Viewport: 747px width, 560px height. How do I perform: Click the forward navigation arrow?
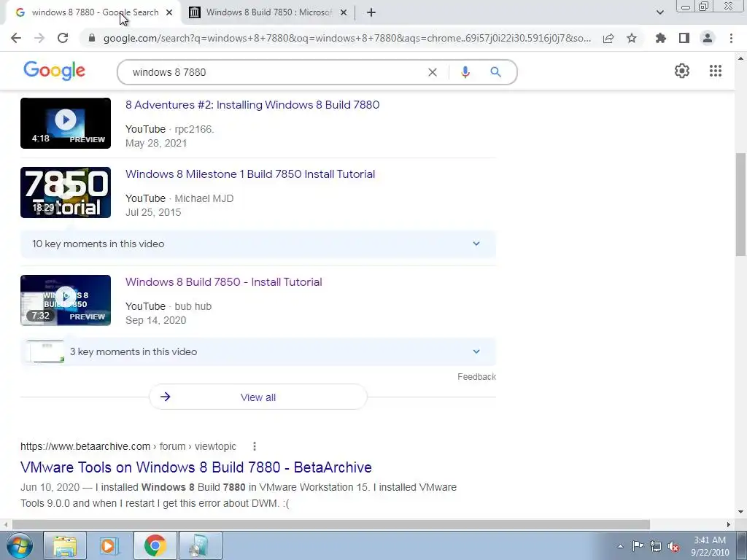click(x=39, y=38)
